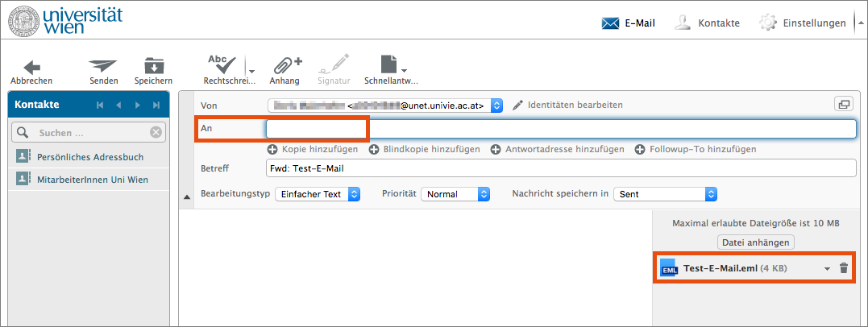868x327 pixels.
Task: Switch to Kontakte tab
Action: [707, 23]
